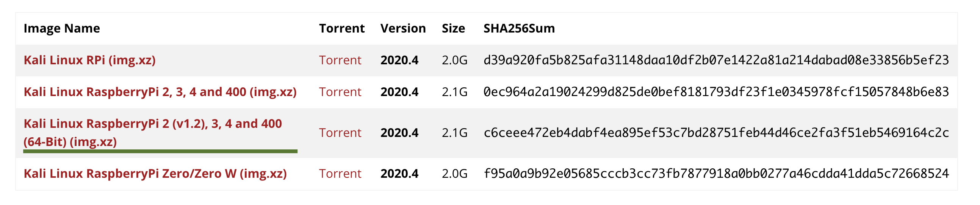Click Torrent link for RaspberryPi 2, 3, 4 and 400
Screen dimensions: 980x205
(340, 92)
